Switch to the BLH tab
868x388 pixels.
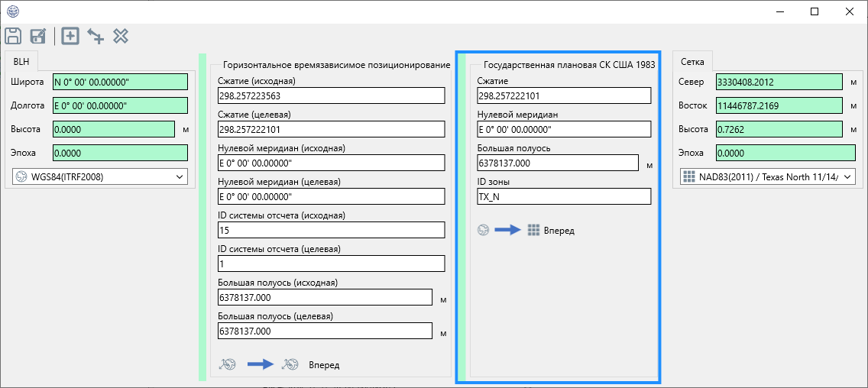(x=21, y=63)
